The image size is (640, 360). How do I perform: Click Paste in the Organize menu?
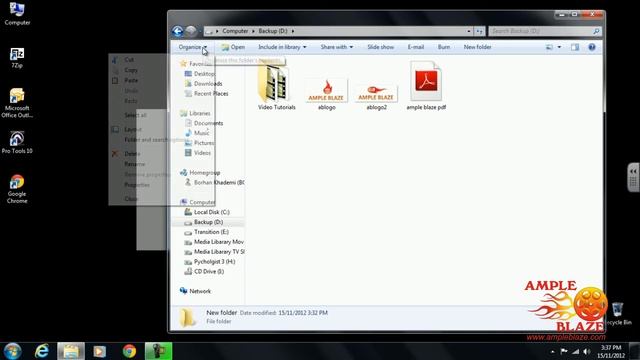point(131,80)
